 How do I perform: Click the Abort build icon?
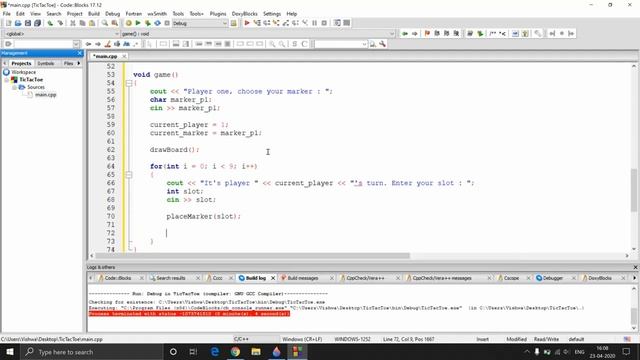[x=167, y=23]
